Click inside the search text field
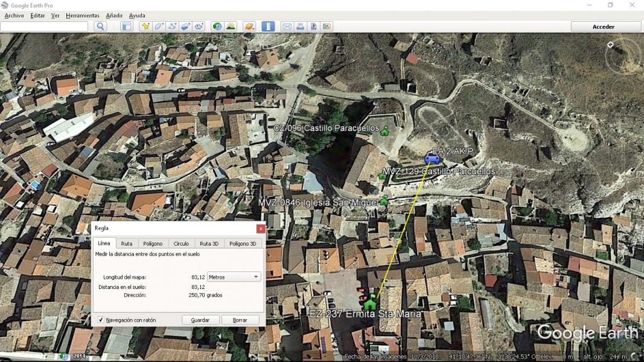 point(44,27)
